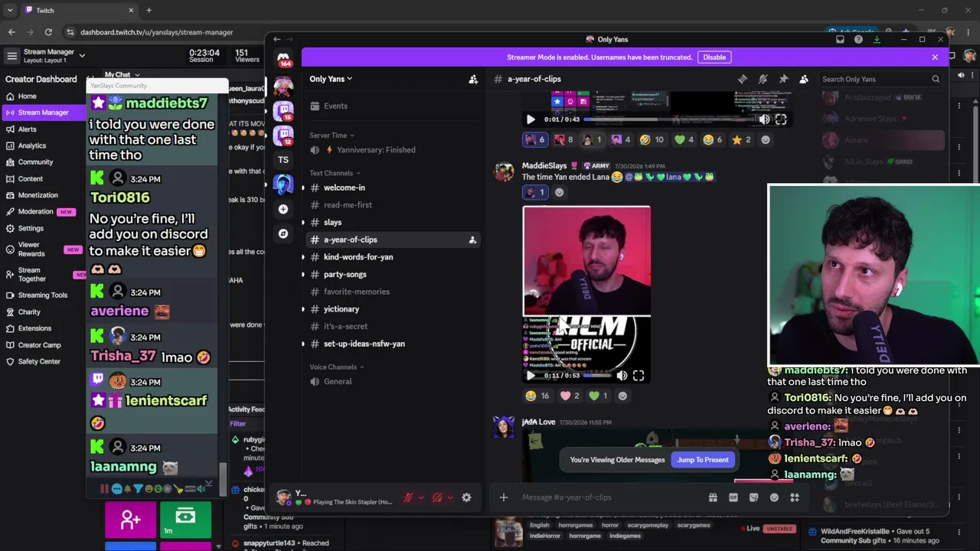Viewport: 980px width, 551px height.
Task: Dismiss the Streamer Mode banner
Action: [935, 57]
